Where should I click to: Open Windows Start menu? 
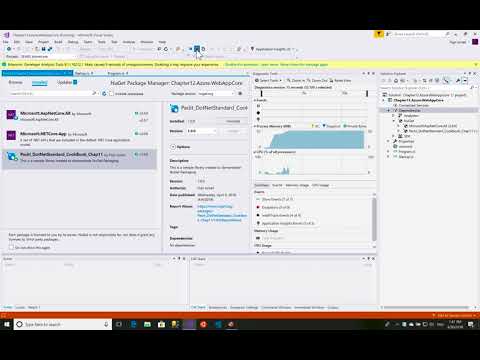pos(6,324)
